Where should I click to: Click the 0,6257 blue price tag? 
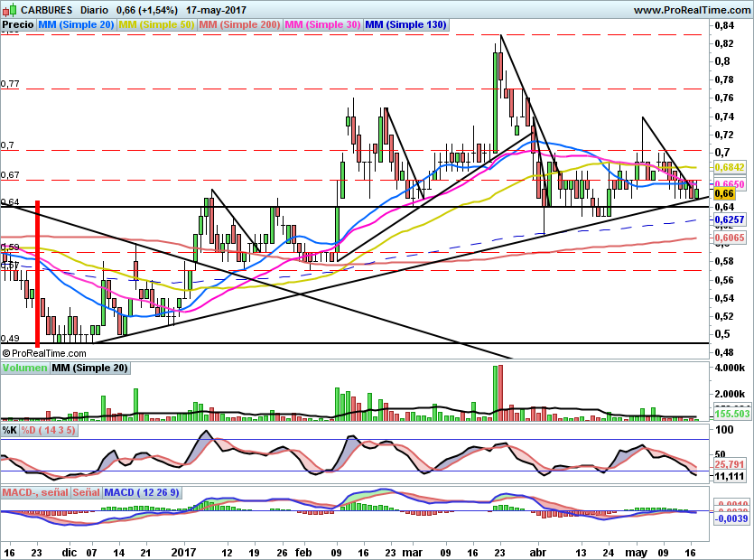pyautogui.click(x=730, y=219)
